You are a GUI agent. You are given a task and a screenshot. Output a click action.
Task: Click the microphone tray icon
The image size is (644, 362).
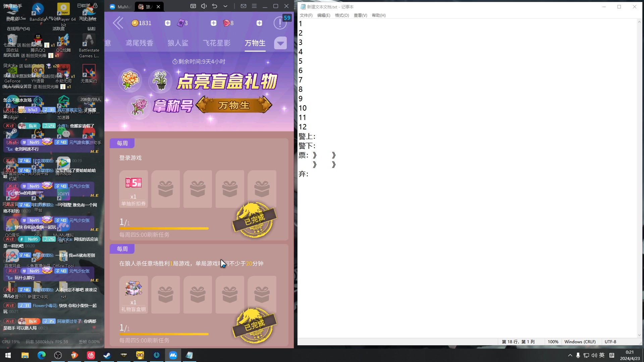pyautogui.click(x=578, y=355)
